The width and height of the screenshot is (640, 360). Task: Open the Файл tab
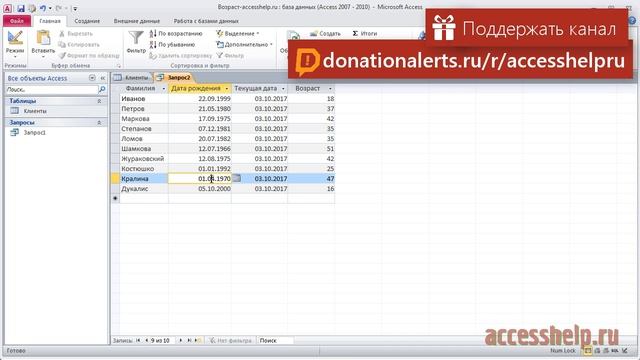pos(16,21)
